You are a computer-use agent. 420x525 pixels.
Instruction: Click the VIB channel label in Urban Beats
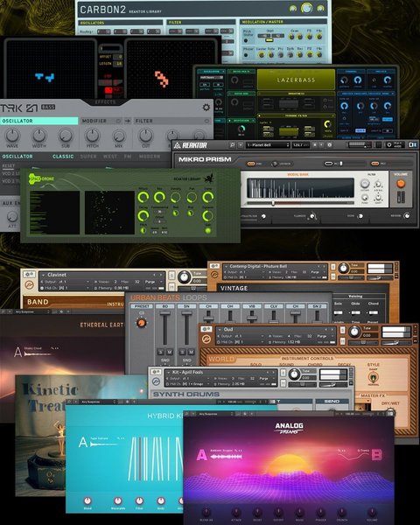click(x=251, y=306)
